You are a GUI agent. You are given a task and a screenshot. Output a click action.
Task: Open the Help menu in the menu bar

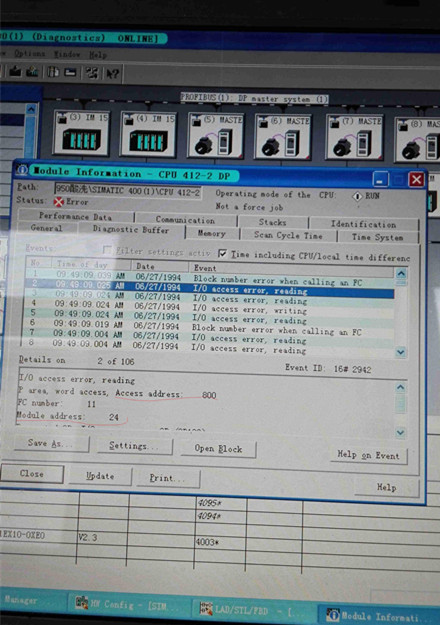pyautogui.click(x=98, y=55)
